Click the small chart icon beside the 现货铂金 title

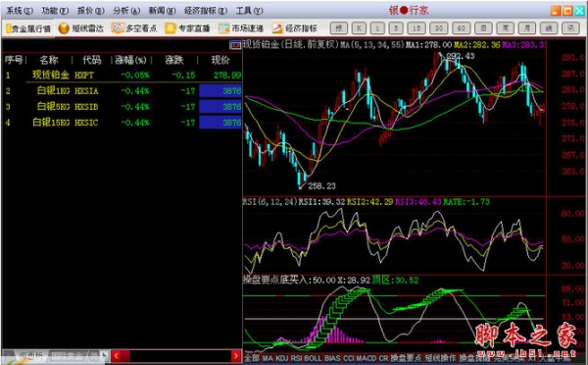click(x=235, y=45)
